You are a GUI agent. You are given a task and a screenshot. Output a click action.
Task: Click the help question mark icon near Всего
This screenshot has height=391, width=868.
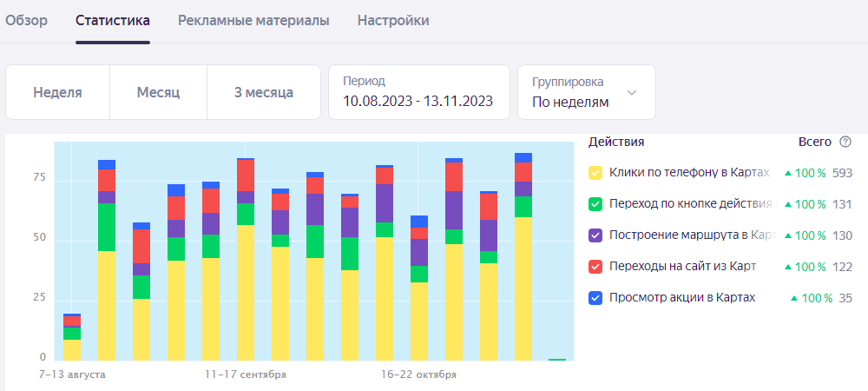(845, 142)
